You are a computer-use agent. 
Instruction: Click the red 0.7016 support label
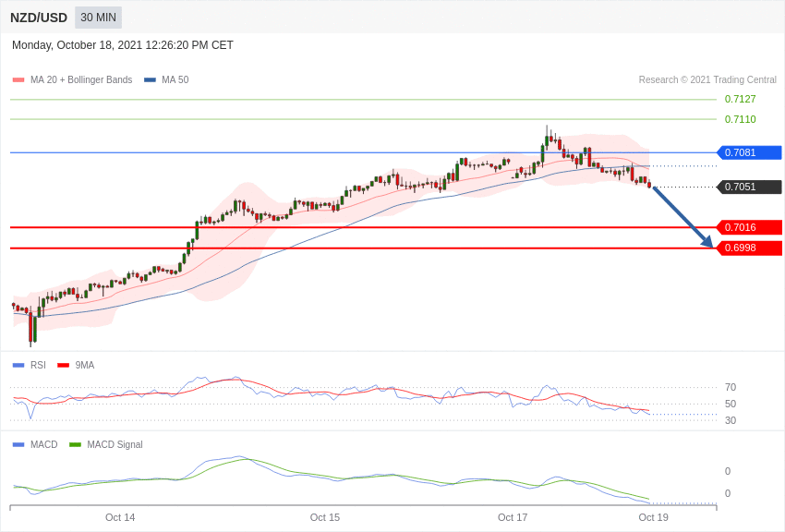point(749,227)
